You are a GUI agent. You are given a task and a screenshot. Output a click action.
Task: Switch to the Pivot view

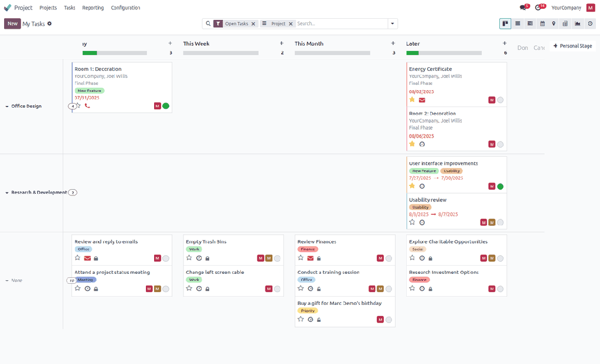point(565,24)
